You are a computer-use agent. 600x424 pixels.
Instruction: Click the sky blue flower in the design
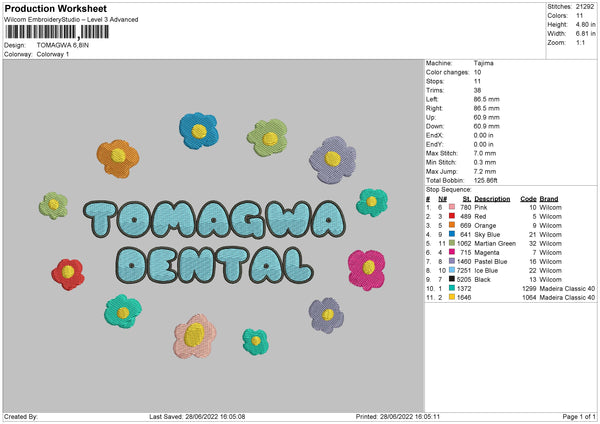pyautogui.click(x=199, y=130)
